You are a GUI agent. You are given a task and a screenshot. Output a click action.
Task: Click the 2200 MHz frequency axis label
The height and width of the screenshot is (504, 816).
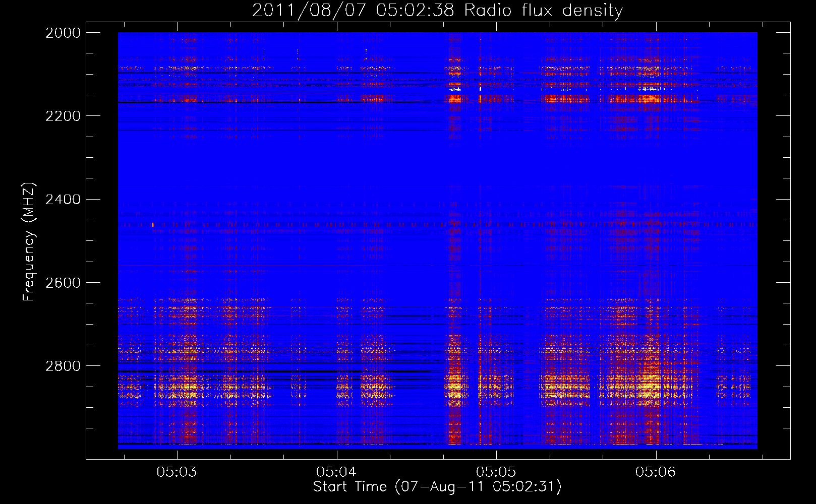click(63, 116)
